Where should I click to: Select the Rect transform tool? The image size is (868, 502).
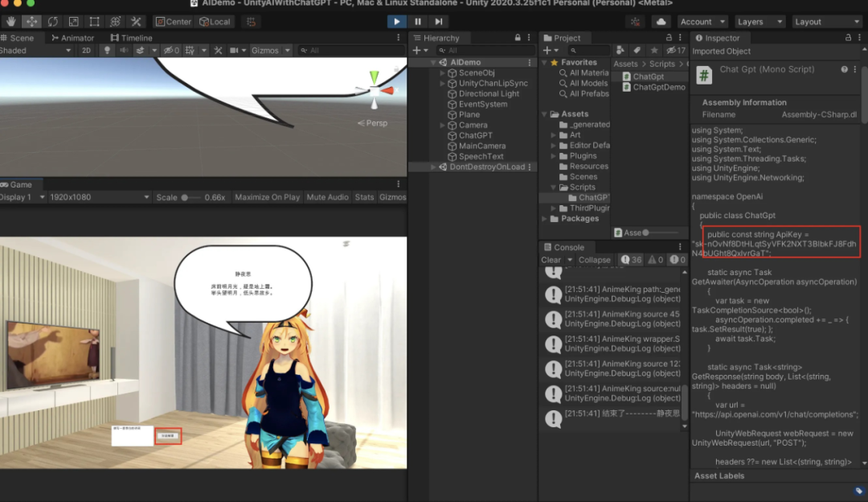(x=94, y=22)
